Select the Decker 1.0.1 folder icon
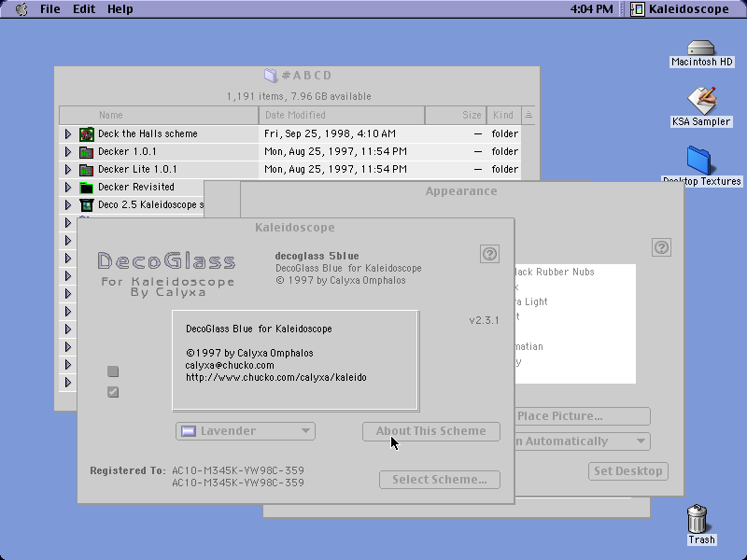This screenshot has height=560, width=747. coord(86,152)
